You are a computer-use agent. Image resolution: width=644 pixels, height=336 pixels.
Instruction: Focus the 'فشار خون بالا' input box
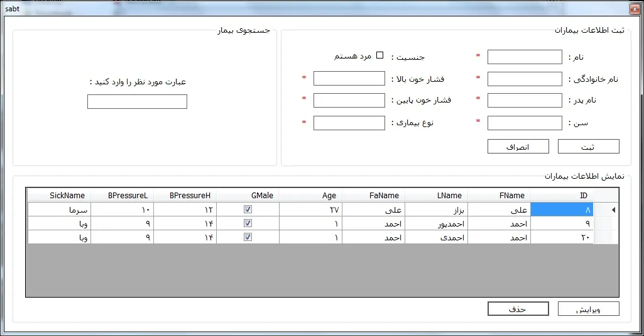(349, 79)
